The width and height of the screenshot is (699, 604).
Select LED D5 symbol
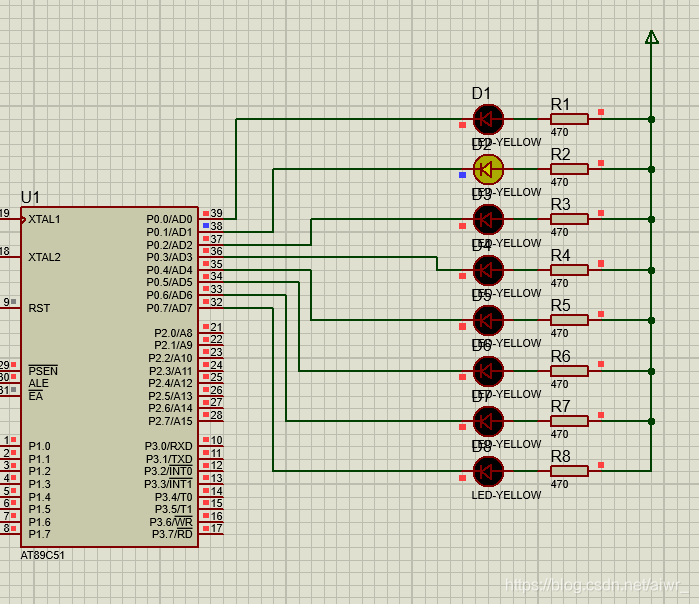488,320
